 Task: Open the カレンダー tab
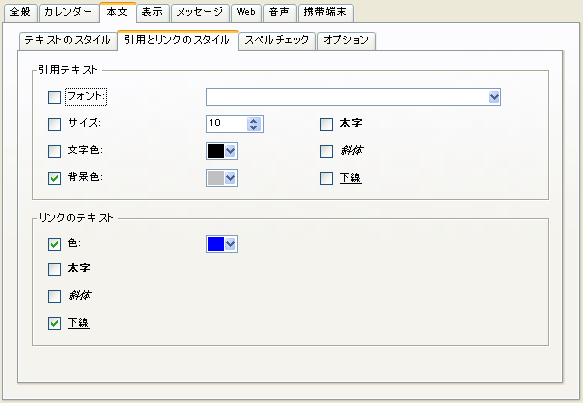point(68,13)
